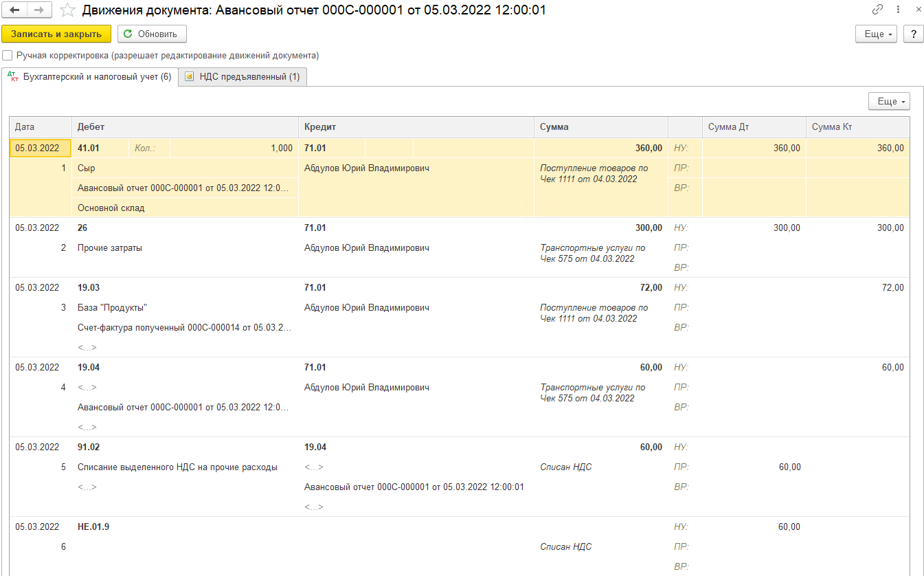Switch to НДС предъявленный tab
924x576 pixels.
[x=243, y=77]
